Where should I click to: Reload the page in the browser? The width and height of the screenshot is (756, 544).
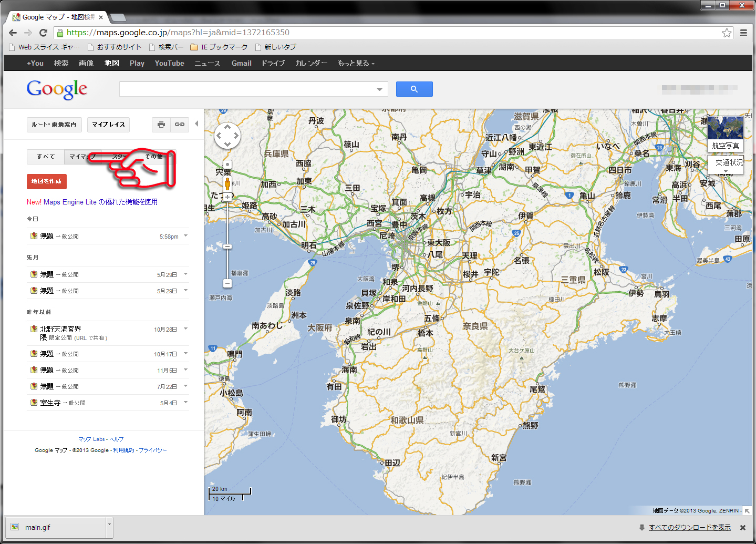pos(44,33)
